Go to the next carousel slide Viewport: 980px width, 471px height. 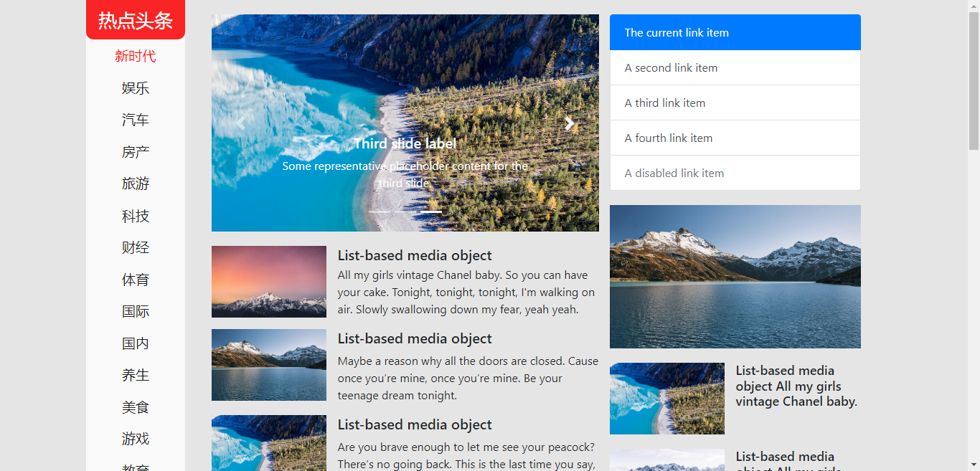pos(570,123)
